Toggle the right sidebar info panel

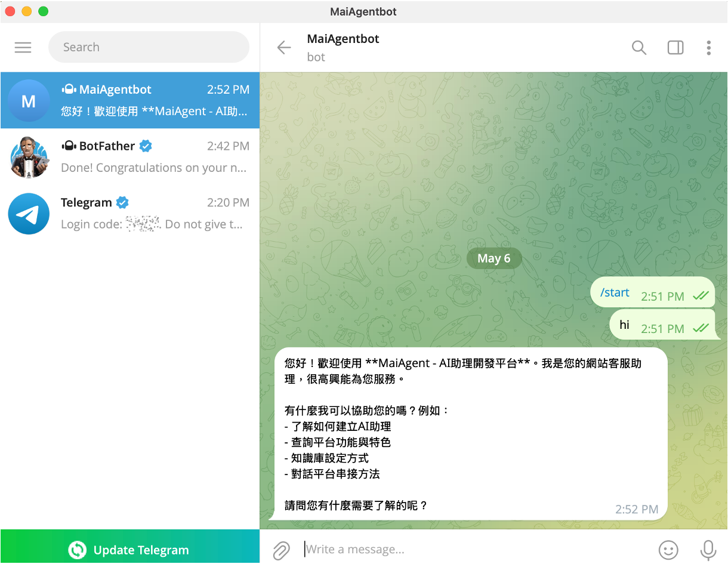click(x=675, y=48)
